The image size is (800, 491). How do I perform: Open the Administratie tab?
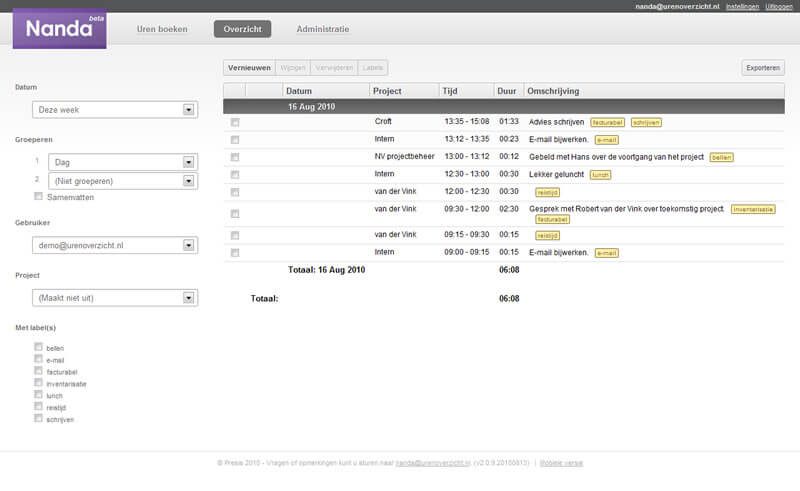(323, 29)
